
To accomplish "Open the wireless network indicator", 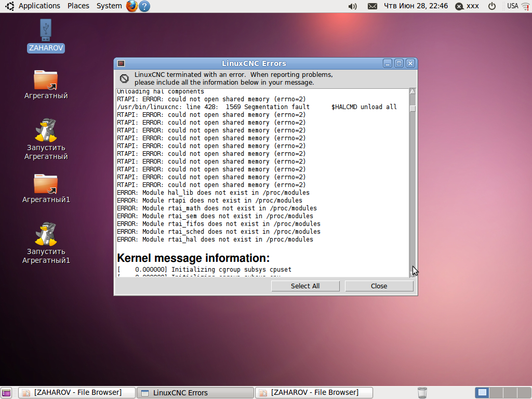I will (526, 6).
